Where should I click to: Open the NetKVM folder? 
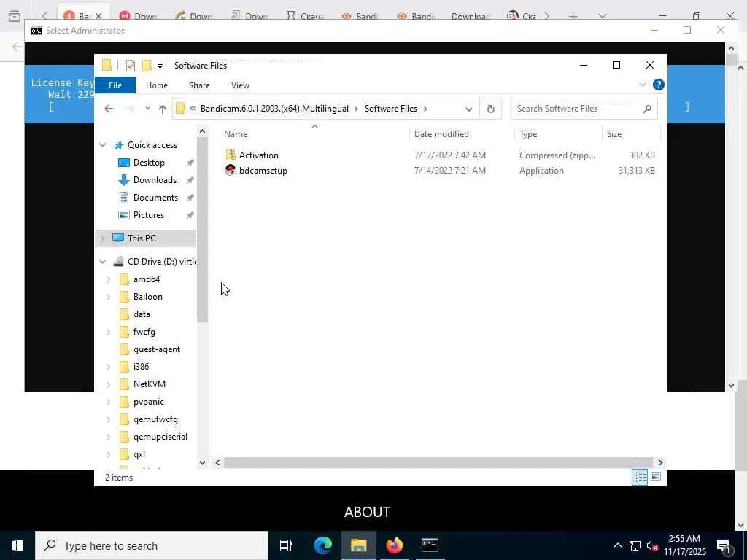[x=149, y=384]
